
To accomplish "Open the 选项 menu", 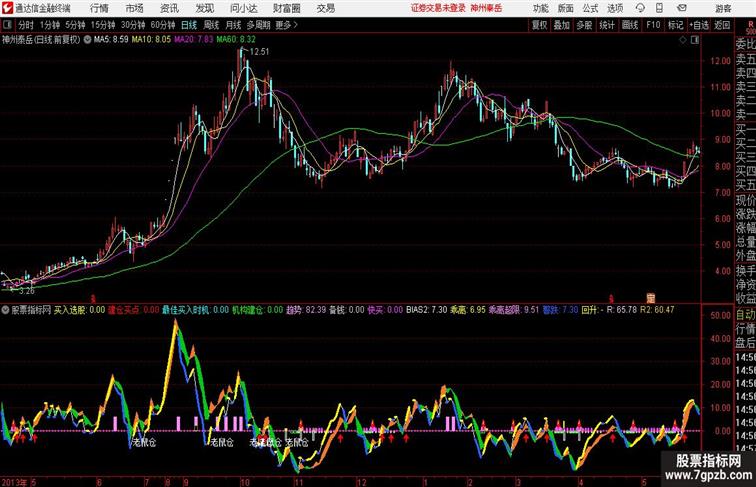I will [615, 8].
